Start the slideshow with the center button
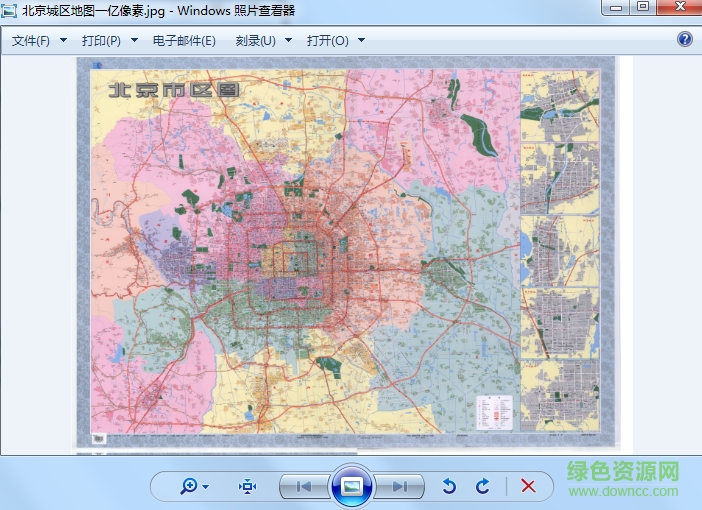Viewport: 702px width, 510px height. click(351, 486)
